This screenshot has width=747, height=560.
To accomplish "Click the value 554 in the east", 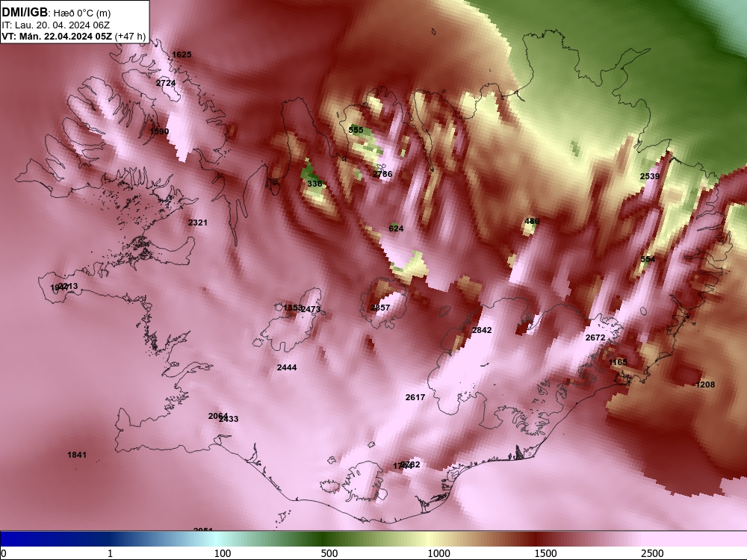I will tap(648, 259).
